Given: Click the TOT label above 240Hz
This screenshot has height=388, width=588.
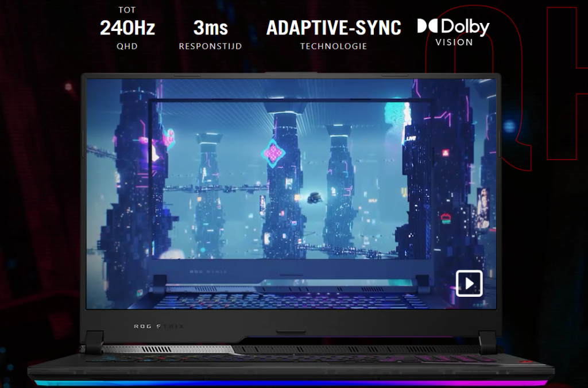Looking at the screenshot, I should coord(127,10).
